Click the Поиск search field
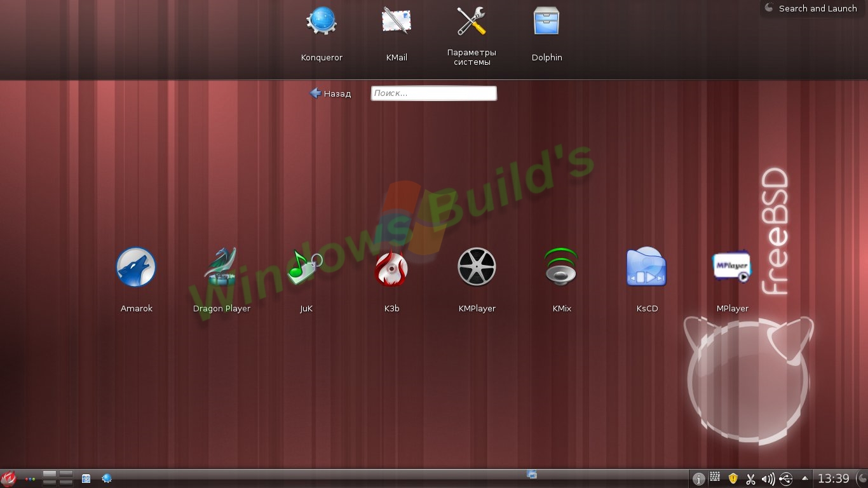This screenshot has height=488, width=868. click(433, 93)
